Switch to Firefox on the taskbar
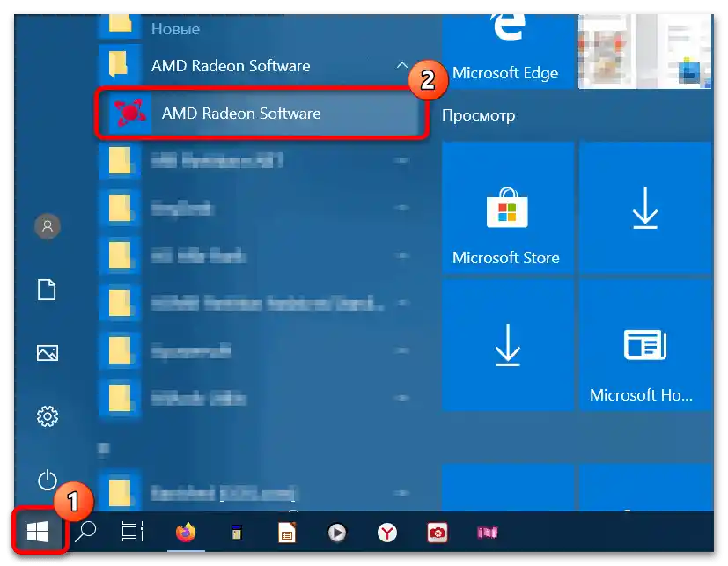 click(186, 532)
